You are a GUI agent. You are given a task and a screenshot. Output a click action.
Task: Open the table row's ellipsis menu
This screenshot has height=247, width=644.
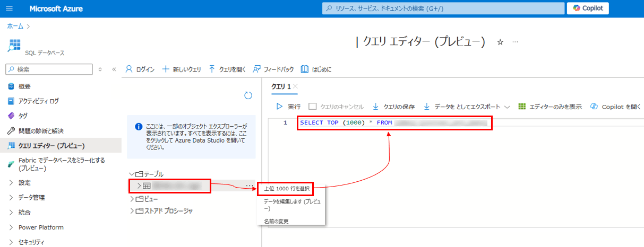point(249,186)
